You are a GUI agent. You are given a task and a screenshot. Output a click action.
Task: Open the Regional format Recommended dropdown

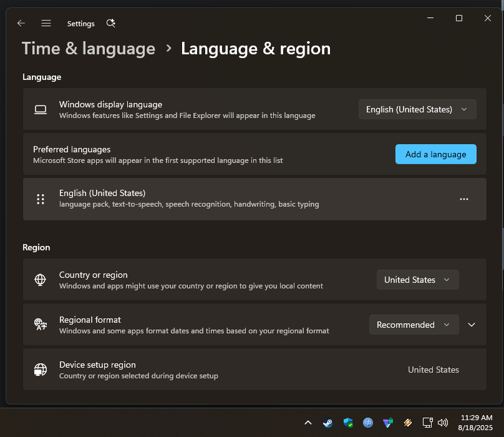click(x=414, y=325)
